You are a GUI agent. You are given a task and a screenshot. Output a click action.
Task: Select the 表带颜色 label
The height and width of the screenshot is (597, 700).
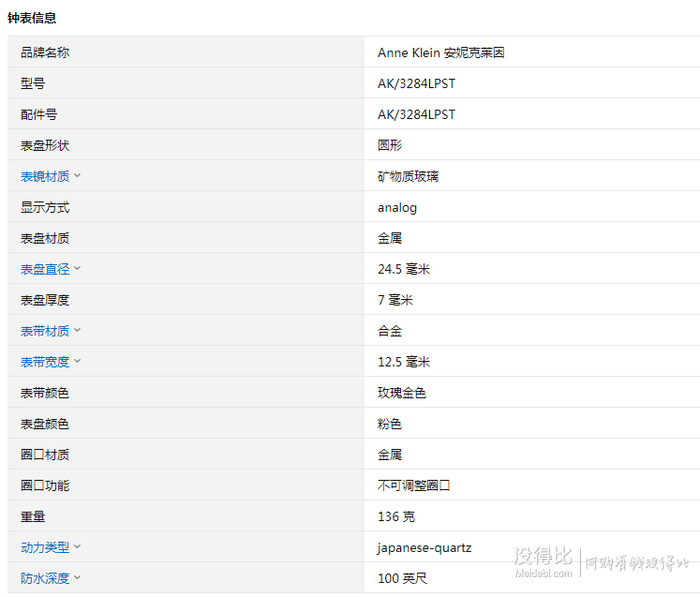45,393
